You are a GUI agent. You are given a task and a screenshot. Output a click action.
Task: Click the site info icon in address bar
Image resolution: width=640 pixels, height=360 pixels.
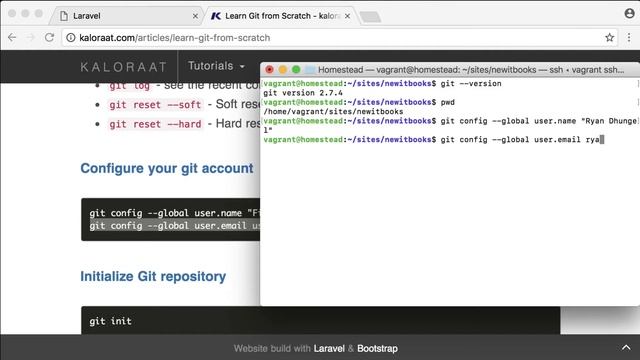[71, 38]
